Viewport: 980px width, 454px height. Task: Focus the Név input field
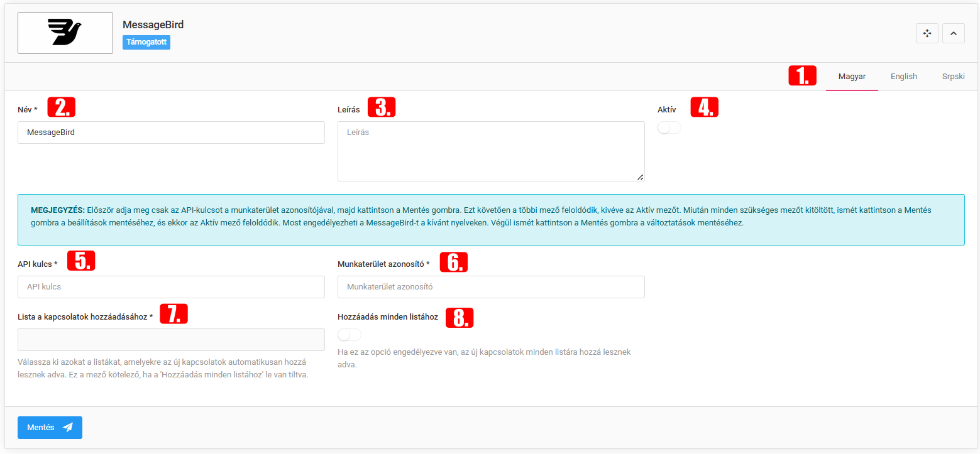point(171,132)
